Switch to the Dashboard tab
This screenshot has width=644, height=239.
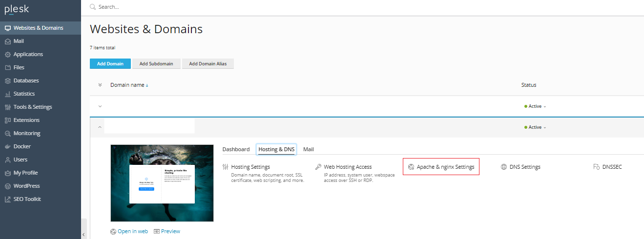pos(236,149)
